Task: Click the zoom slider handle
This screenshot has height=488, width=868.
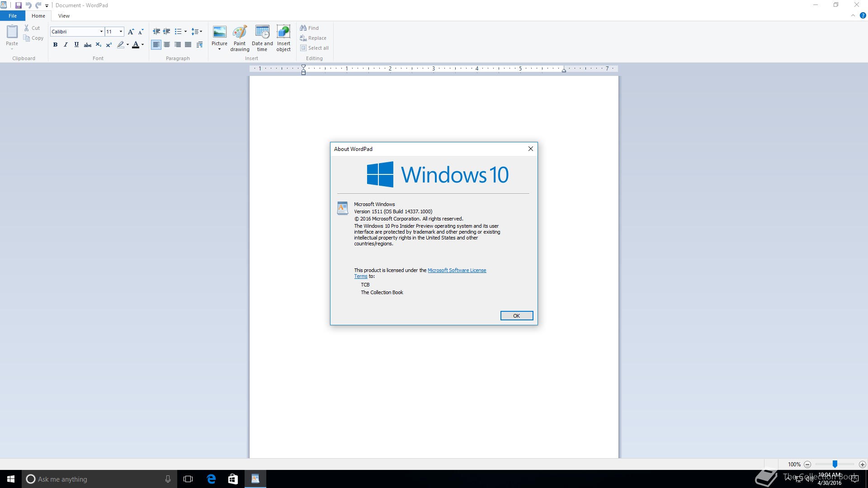Action: (x=835, y=464)
